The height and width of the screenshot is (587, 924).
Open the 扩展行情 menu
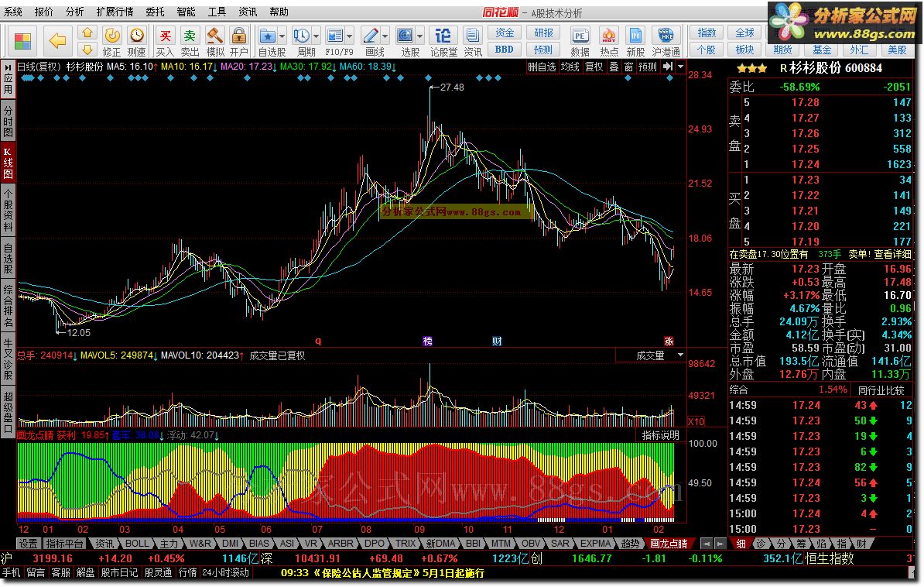pos(115,12)
